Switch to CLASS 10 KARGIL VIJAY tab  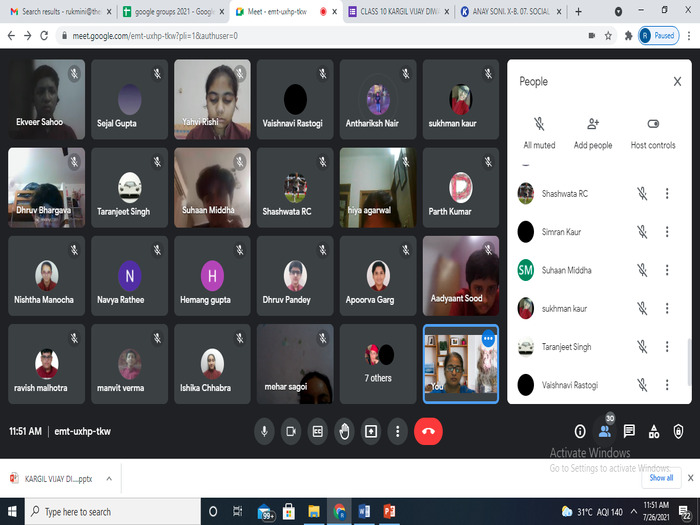(x=399, y=12)
